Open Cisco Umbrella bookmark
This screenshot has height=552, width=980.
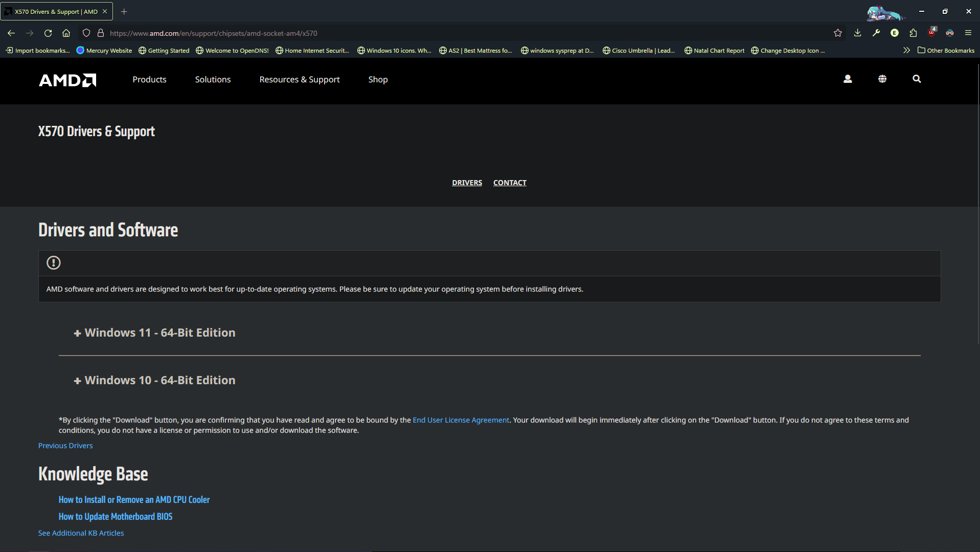pos(639,50)
